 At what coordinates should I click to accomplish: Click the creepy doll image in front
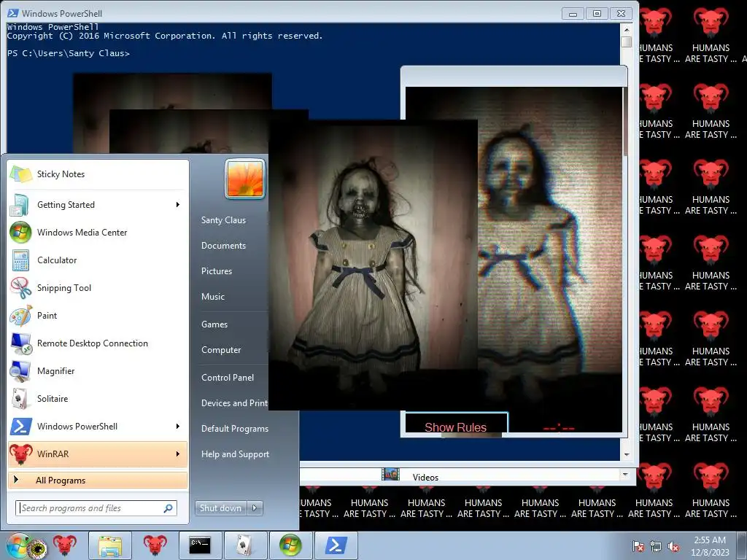[x=373, y=265]
